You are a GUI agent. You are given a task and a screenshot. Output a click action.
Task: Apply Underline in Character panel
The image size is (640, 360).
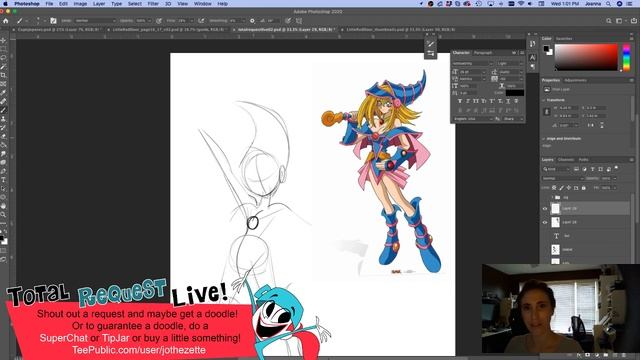point(508,101)
